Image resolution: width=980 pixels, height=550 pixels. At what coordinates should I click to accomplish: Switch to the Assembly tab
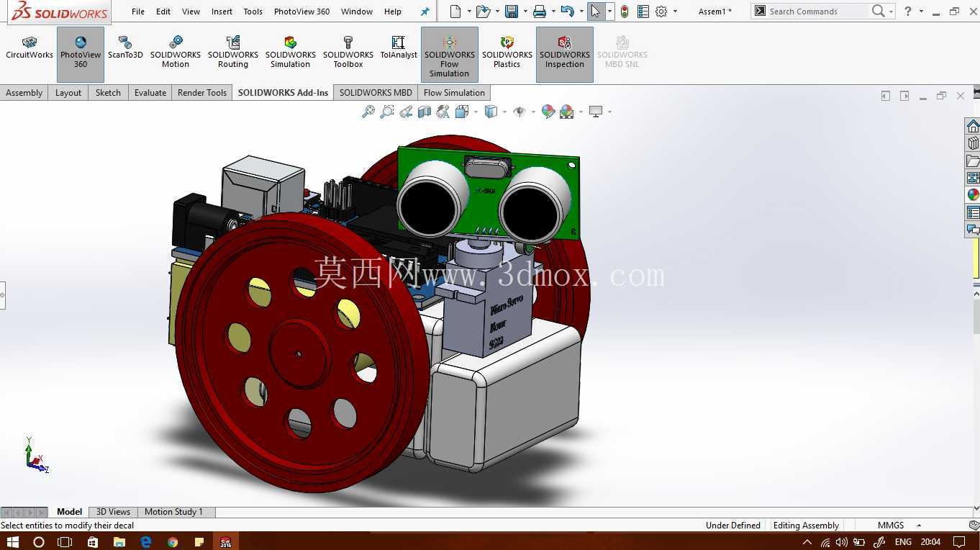click(x=24, y=92)
